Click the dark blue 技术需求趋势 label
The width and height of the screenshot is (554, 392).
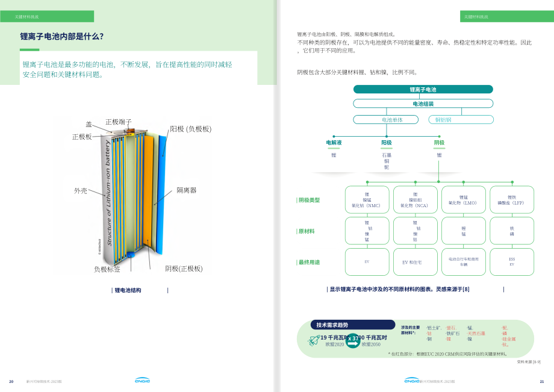pyautogui.click(x=353, y=325)
